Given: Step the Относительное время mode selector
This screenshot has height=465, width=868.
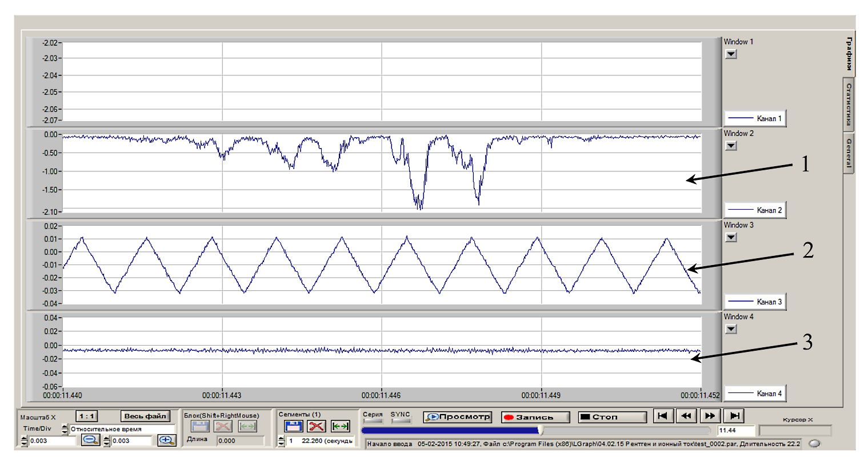Looking at the screenshot, I should pos(65,429).
